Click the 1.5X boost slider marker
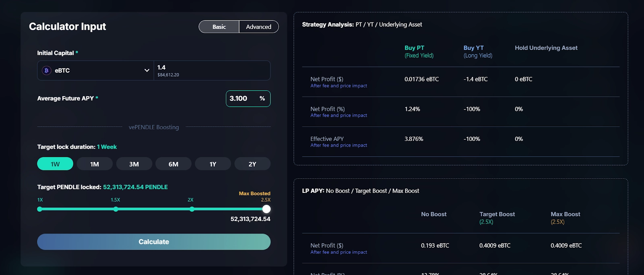This screenshot has width=644, height=275. click(x=116, y=209)
